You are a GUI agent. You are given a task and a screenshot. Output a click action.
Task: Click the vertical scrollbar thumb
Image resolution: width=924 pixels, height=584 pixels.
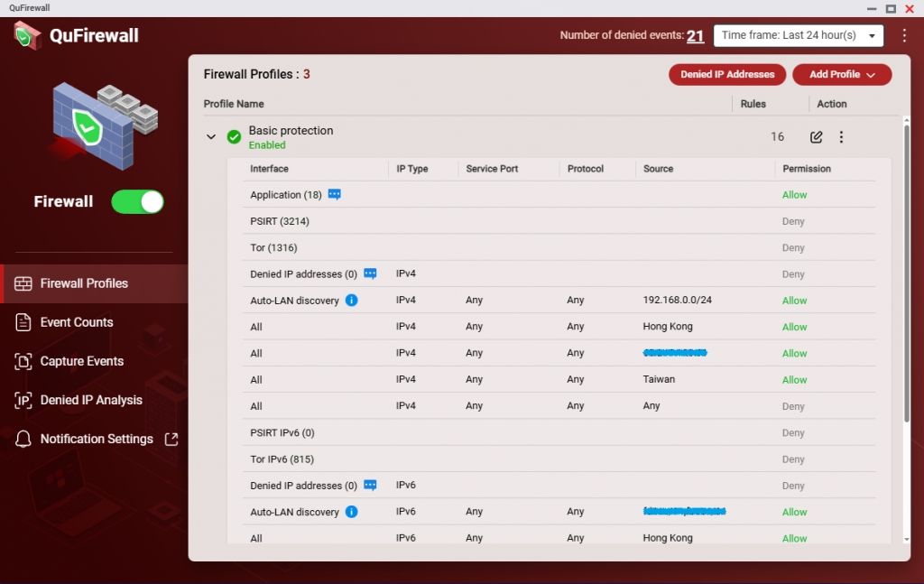(906, 273)
